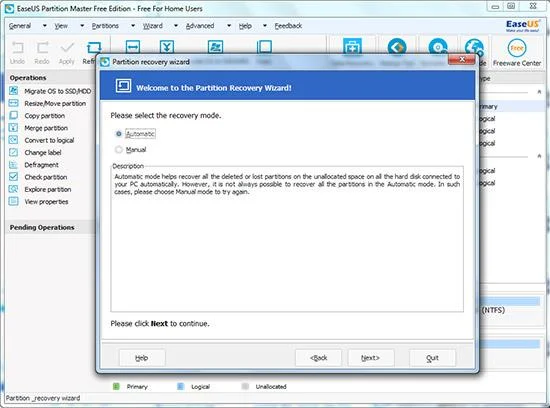Screen dimensions: 550x408
Task: Click the Explore partition icon
Action: (x=13, y=189)
